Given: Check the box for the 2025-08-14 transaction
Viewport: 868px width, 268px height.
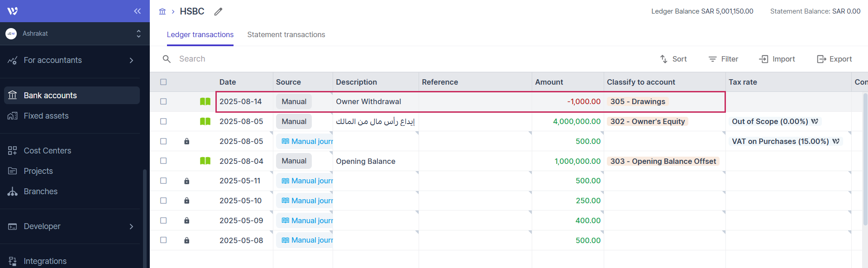Looking at the screenshot, I should 163,102.
